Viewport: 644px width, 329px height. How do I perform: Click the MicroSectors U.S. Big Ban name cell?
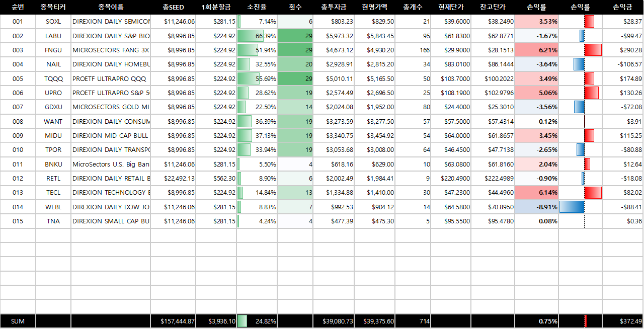coord(111,164)
